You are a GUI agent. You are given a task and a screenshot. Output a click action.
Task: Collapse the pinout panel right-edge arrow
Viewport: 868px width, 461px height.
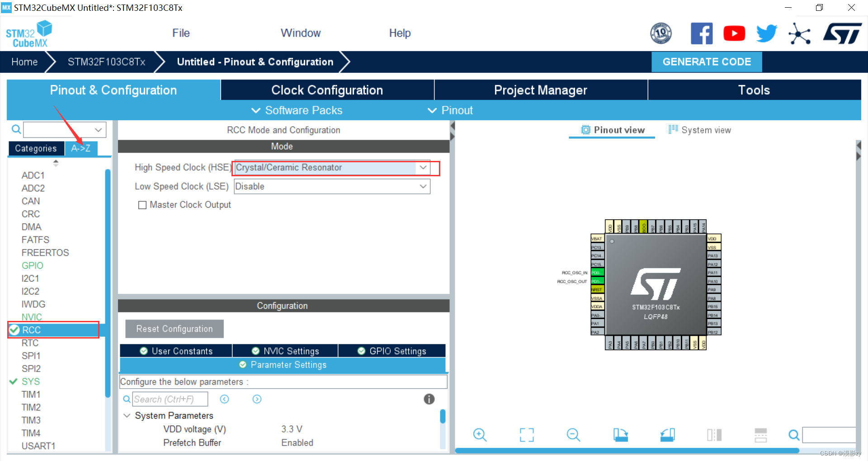(859, 156)
